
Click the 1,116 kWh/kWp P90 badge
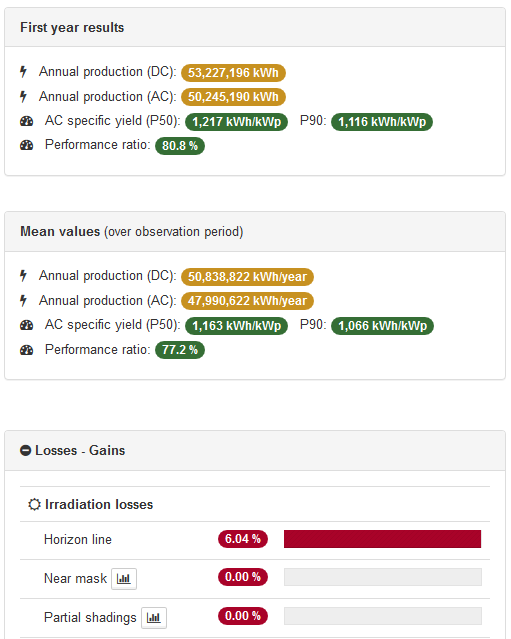[x=382, y=122]
